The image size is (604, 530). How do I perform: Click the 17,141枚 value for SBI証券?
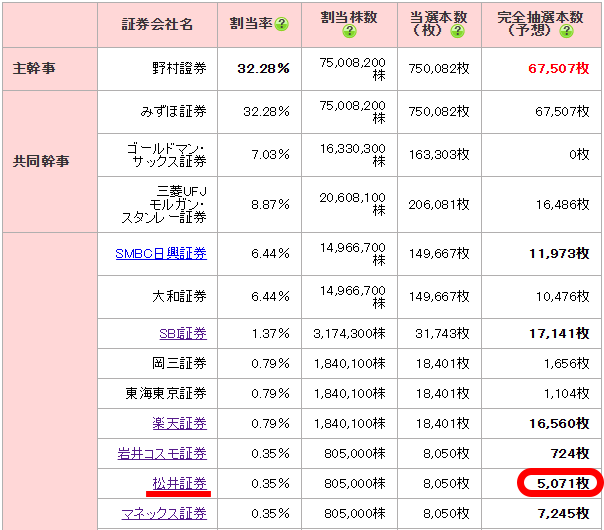point(559,334)
